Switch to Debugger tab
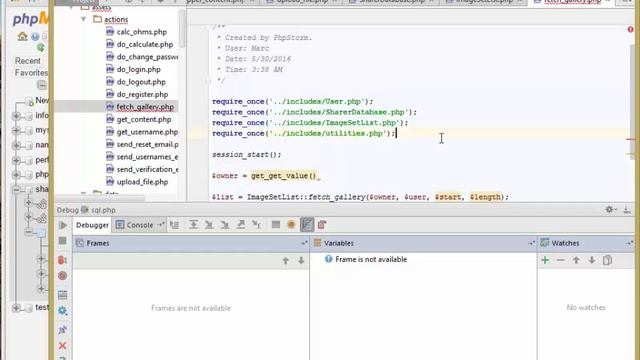The height and width of the screenshot is (360, 640). point(92,225)
